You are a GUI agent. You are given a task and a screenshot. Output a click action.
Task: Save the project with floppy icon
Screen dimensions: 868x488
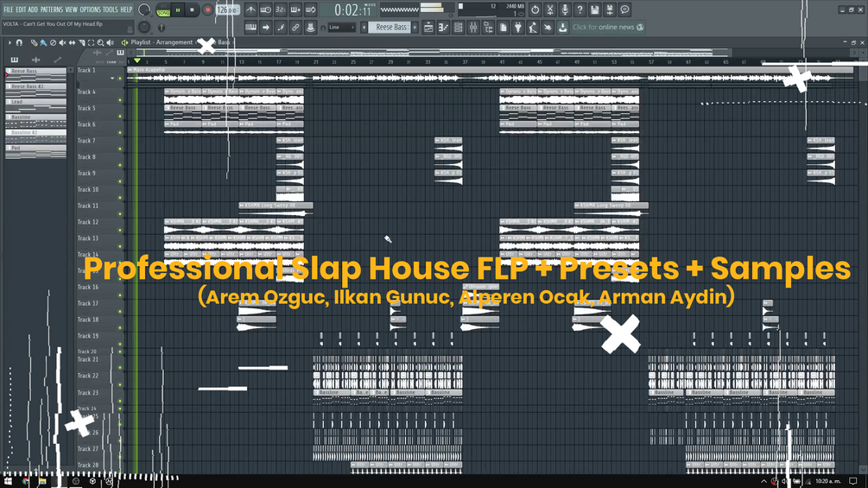(594, 10)
